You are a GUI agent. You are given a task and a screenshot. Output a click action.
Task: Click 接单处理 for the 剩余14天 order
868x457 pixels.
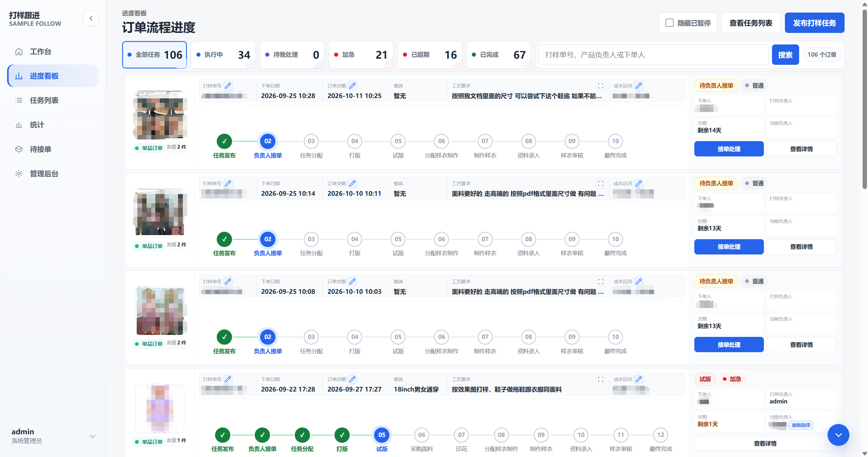pos(729,149)
